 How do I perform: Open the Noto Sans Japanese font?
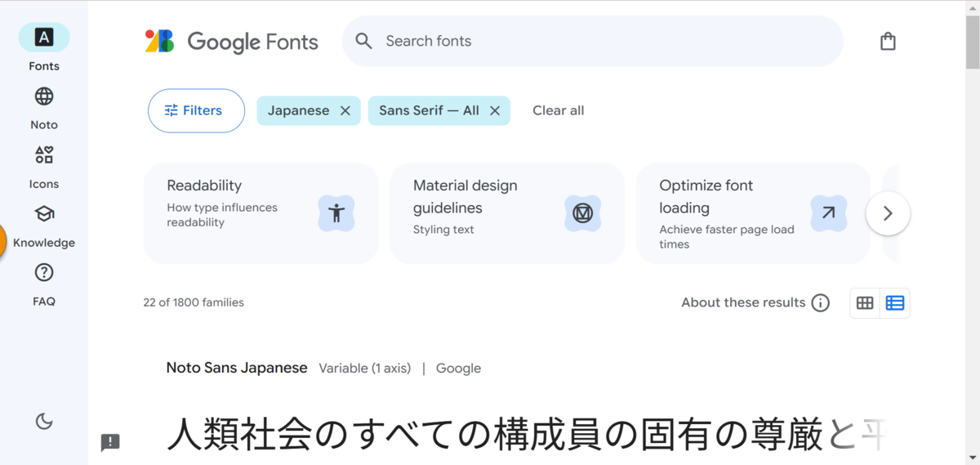[237, 368]
